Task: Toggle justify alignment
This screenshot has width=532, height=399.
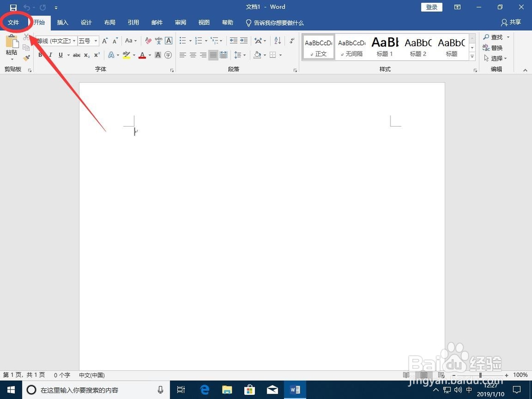Action: click(213, 55)
